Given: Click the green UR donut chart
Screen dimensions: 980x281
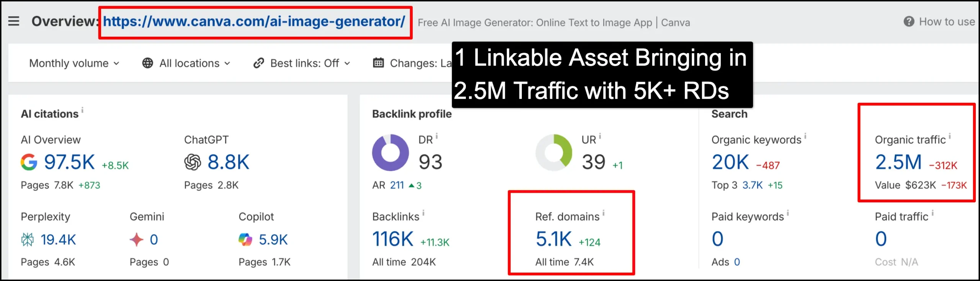Looking at the screenshot, I should pyautogui.click(x=554, y=153).
